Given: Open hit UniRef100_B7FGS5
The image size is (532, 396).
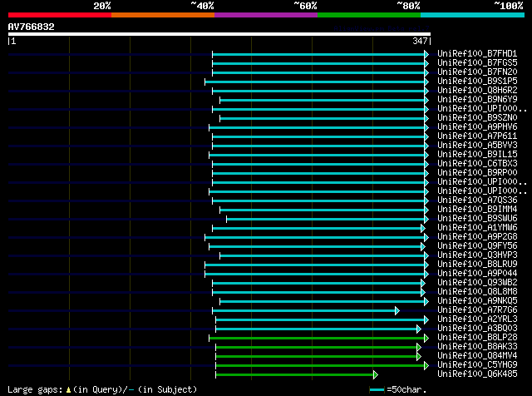Looking at the screenshot, I should 477,63.
